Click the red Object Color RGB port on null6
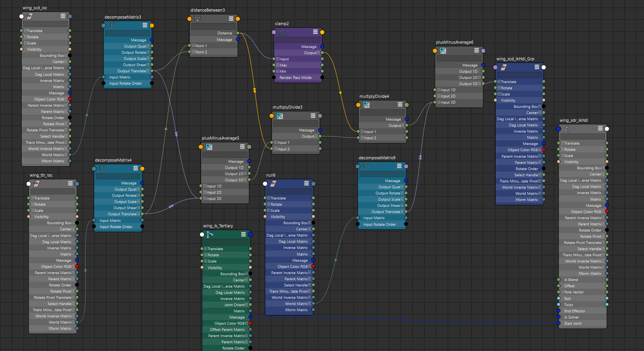This screenshot has width=644, height=351. tap(313, 266)
